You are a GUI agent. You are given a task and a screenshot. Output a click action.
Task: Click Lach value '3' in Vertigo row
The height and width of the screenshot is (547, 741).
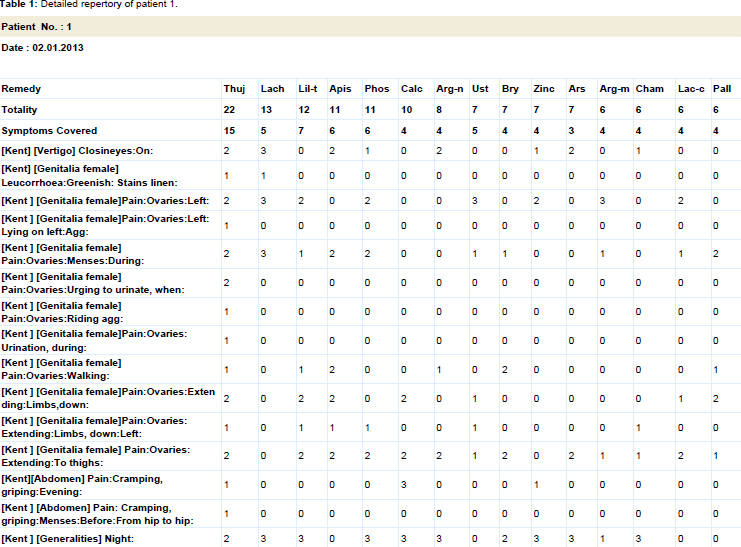[263, 151]
